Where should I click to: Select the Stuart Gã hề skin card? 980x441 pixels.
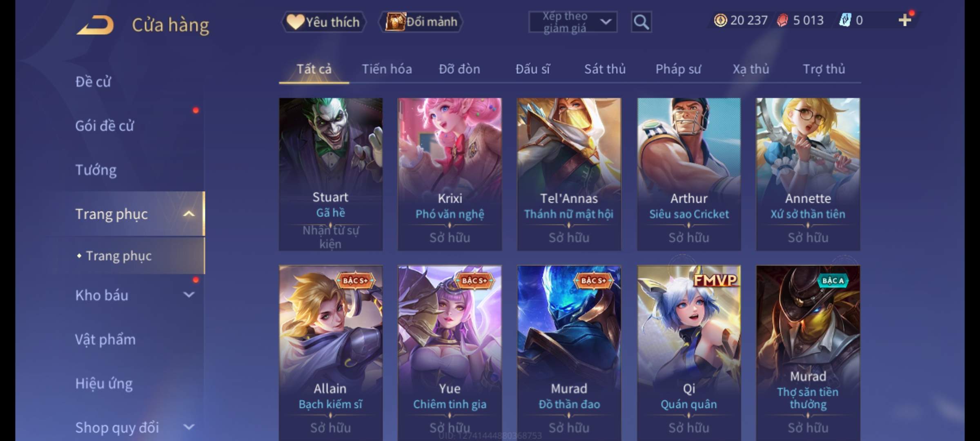pyautogui.click(x=331, y=174)
